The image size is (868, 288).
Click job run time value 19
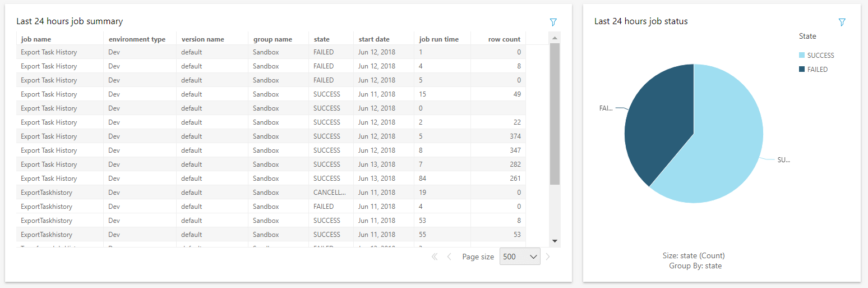423,193
